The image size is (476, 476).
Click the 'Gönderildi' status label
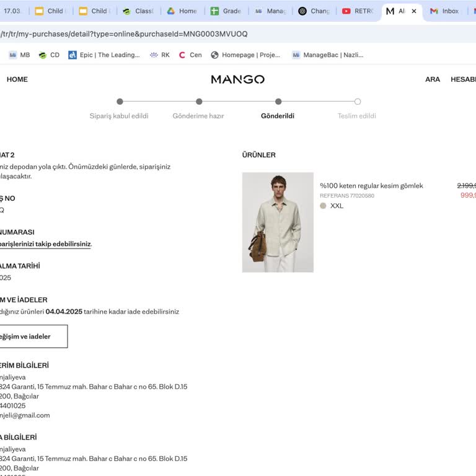(278, 116)
